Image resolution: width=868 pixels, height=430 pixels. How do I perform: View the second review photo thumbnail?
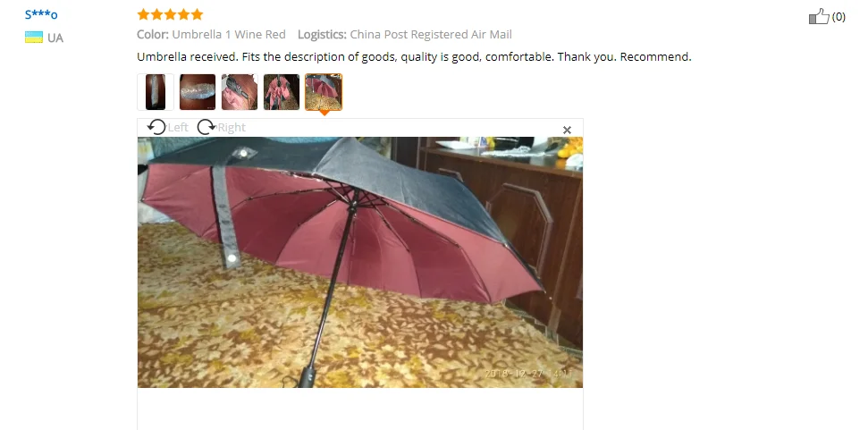(198, 92)
